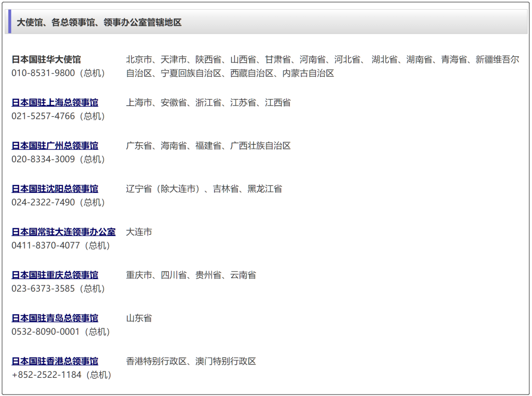Click the 日本国驻华大使馆 bold title
This screenshot has width=532, height=396.
pyautogui.click(x=46, y=59)
